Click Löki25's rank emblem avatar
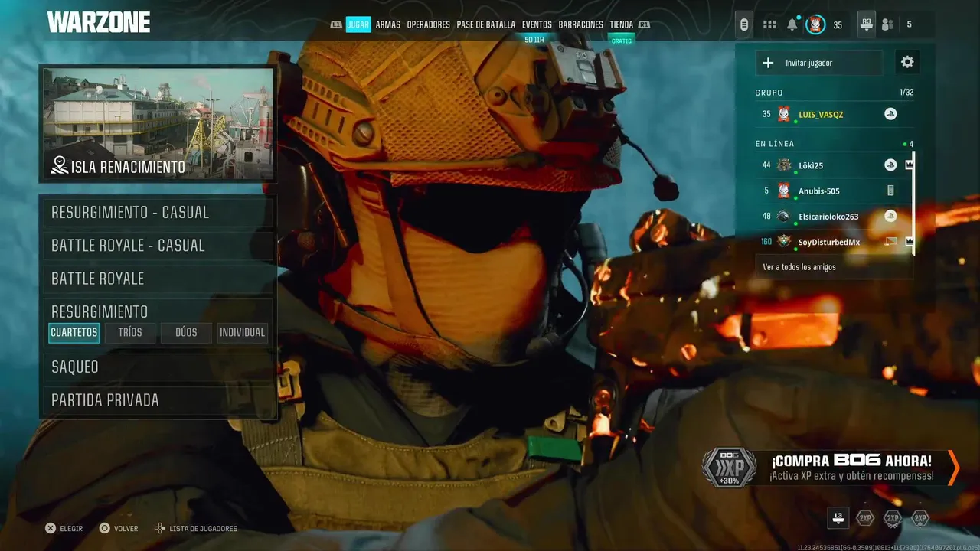Image resolution: width=980 pixels, height=551 pixels. pos(784,165)
